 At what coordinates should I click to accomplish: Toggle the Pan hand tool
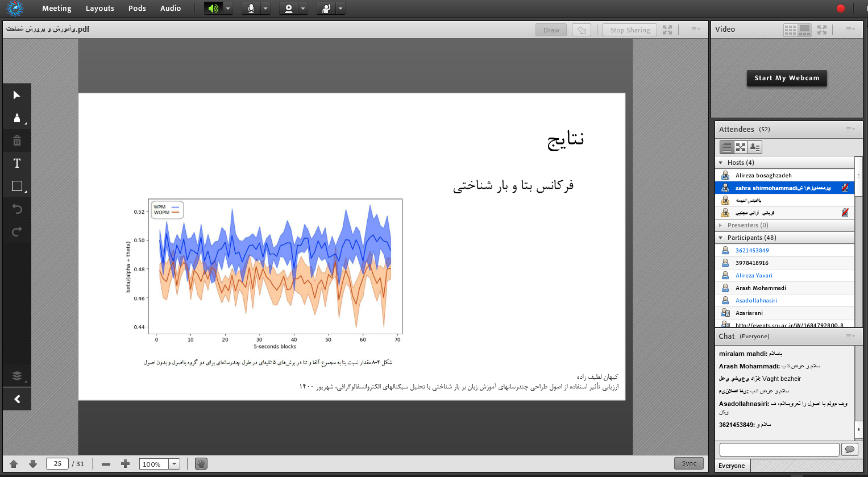click(201, 464)
